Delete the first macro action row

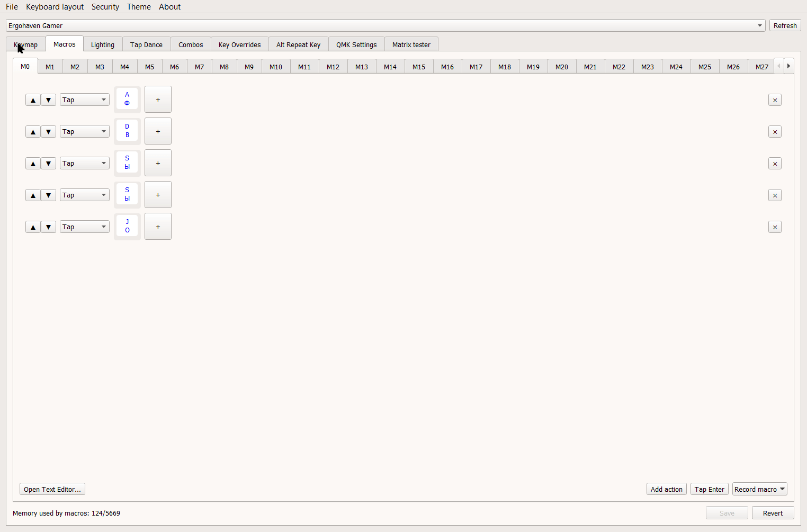pos(775,100)
